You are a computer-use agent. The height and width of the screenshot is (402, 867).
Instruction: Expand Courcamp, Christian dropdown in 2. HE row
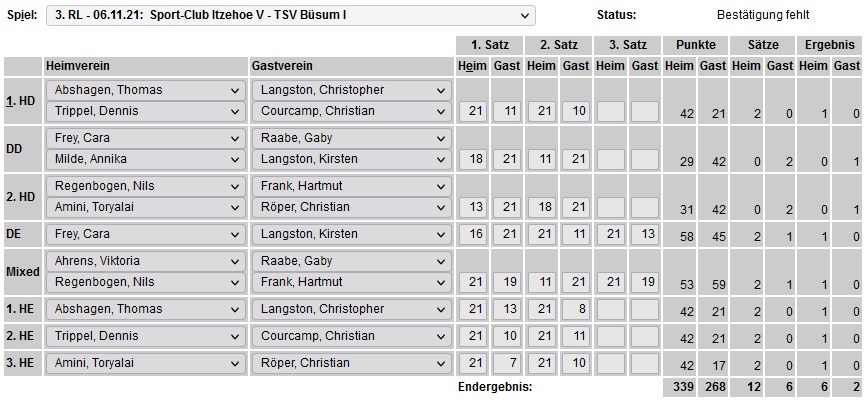pos(352,336)
